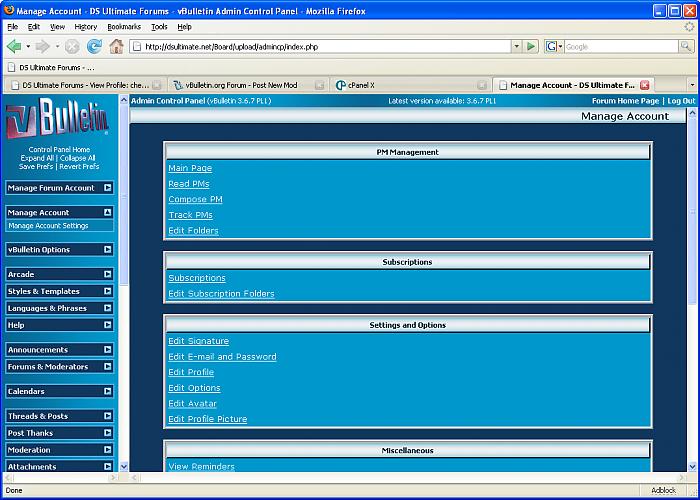Go to Home page icon
The width and height of the screenshot is (700, 500).
pos(117,46)
